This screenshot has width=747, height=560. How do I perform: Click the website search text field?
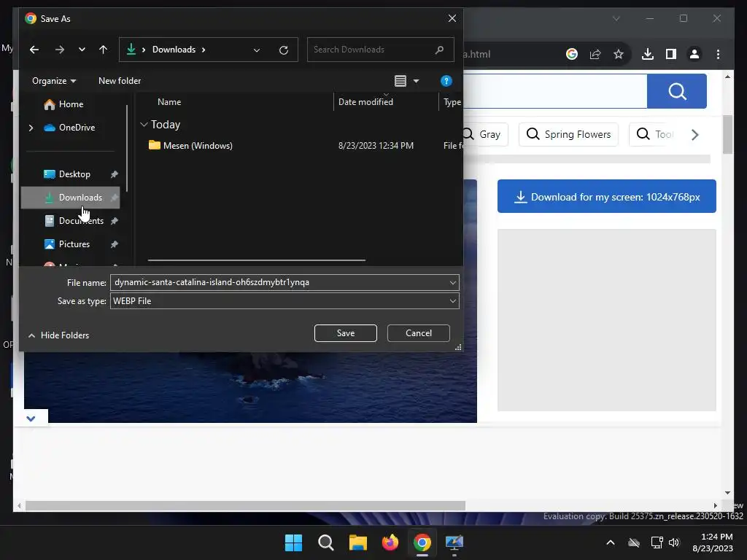[x=555, y=91]
